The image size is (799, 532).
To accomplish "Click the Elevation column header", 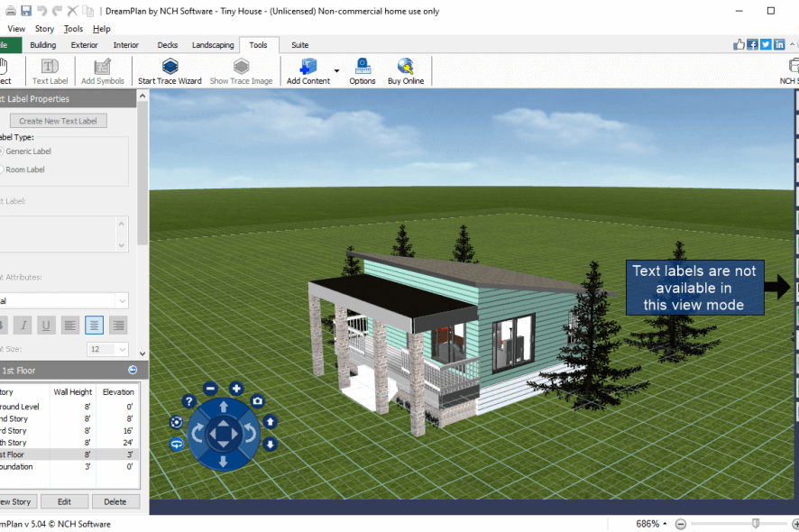I will pyautogui.click(x=118, y=392).
